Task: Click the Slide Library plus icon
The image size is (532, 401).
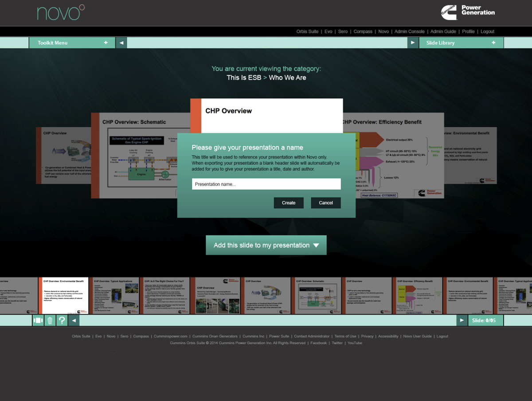Action: pyautogui.click(x=493, y=43)
